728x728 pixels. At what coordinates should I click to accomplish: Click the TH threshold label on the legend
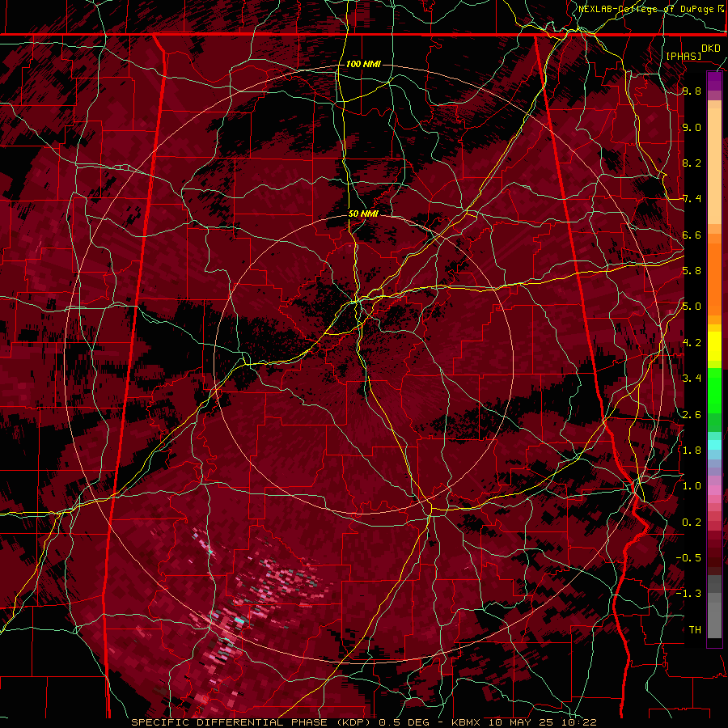pyautogui.click(x=695, y=630)
